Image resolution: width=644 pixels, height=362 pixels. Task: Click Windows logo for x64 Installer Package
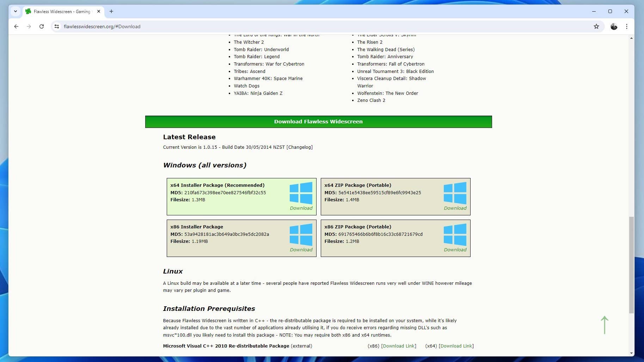point(301,193)
